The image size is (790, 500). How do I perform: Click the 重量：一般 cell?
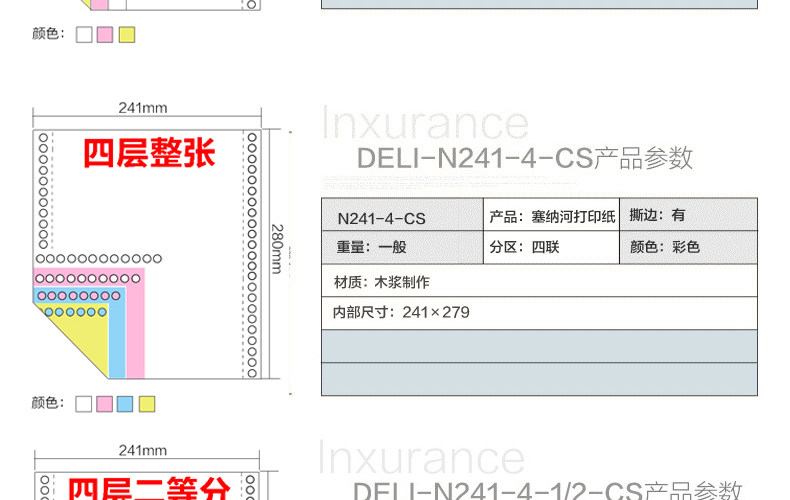click(403, 247)
